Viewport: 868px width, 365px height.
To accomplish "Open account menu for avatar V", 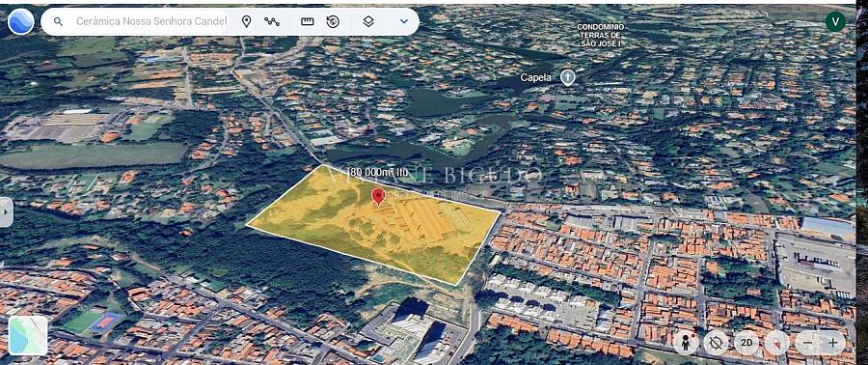I will point(835,21).
